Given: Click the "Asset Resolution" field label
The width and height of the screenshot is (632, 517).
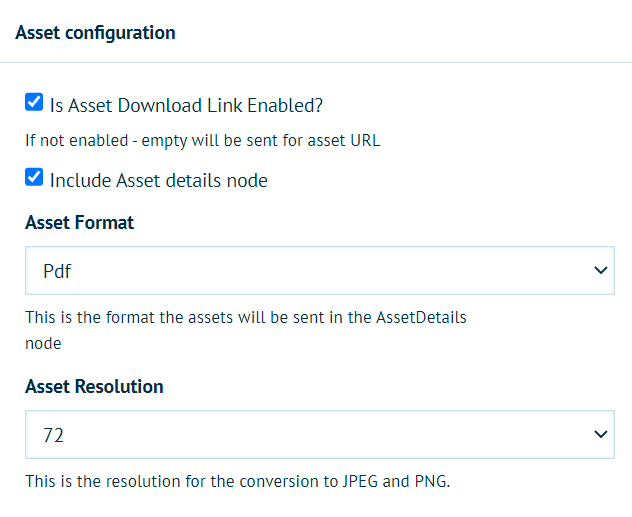Looking at the screenshot, I should point(94,387).
